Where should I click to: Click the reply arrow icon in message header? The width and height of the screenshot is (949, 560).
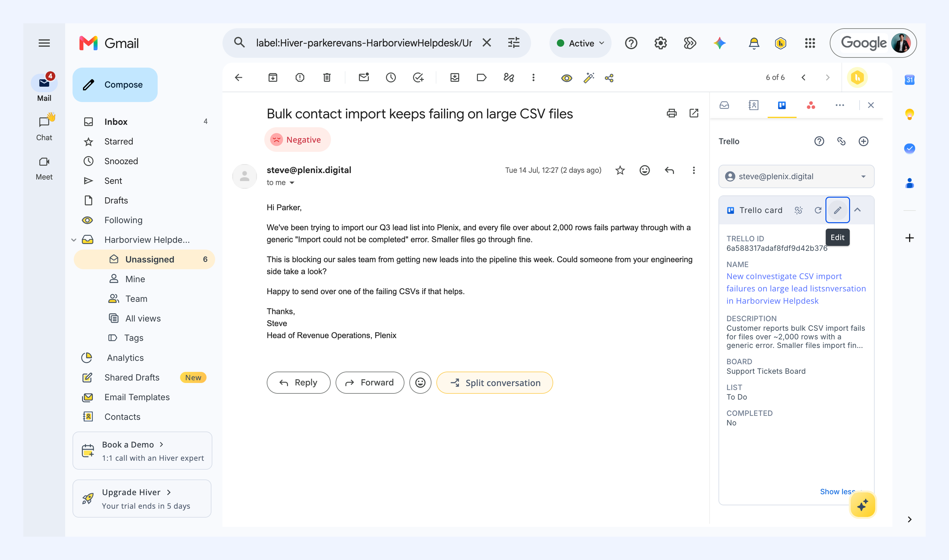point(669,171)
